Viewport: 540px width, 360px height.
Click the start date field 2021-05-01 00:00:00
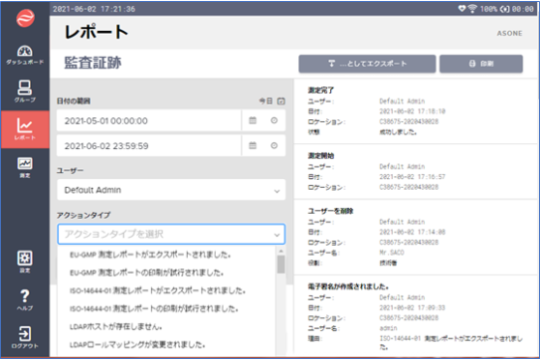(149, 121)
